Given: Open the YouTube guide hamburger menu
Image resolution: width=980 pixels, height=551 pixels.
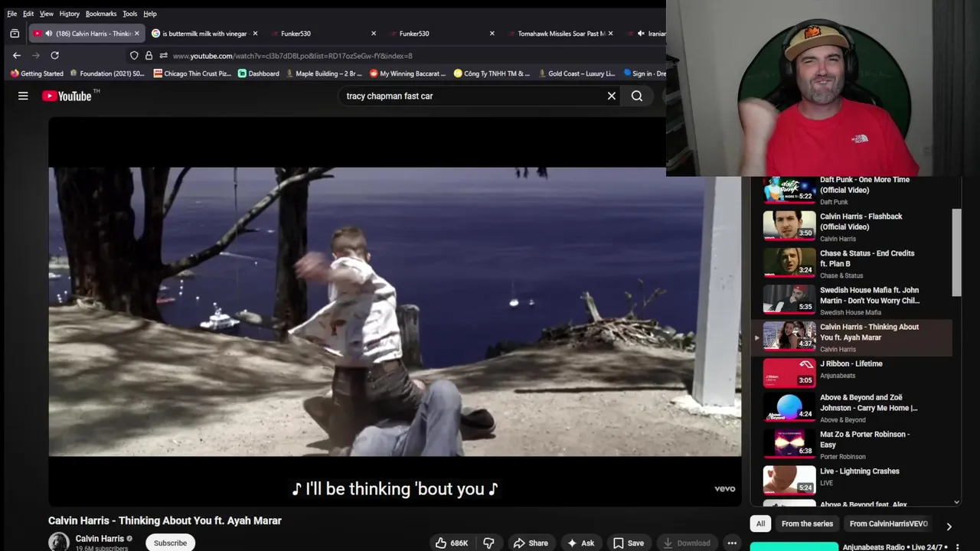Looking at the screenshot, I should pos(23,96).
